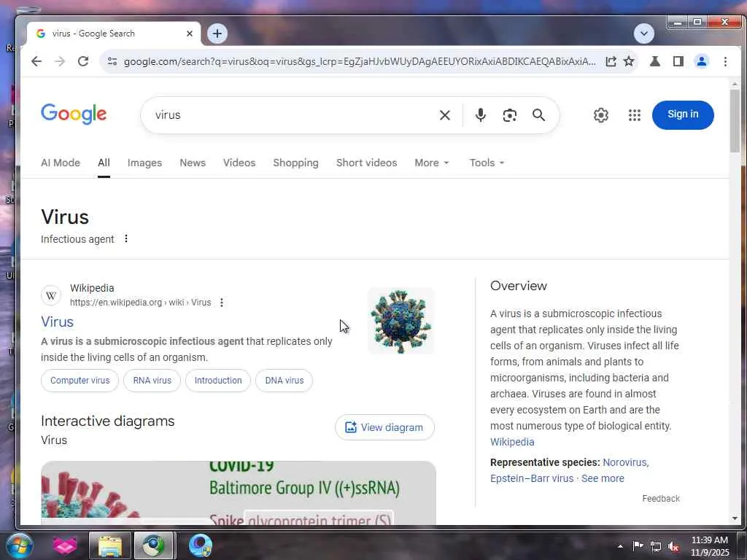The image size is (747, 560).
Task: Open the Norovirus link
Action: click(625, 462)
